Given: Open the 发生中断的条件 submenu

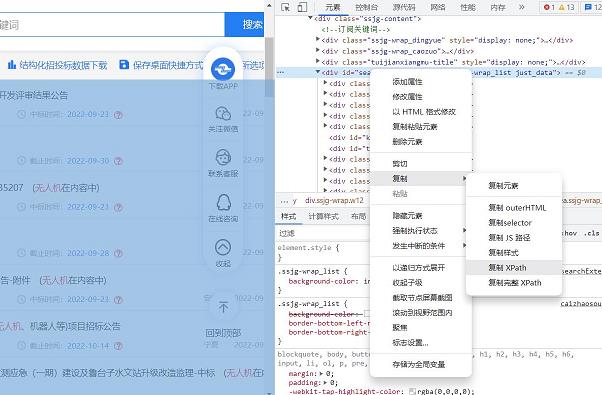Looking at the screenshot, I should (x=421, y=246).
